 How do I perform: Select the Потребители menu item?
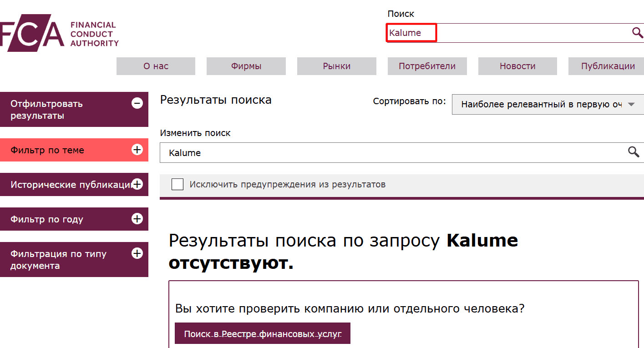(x=427, y=66)
